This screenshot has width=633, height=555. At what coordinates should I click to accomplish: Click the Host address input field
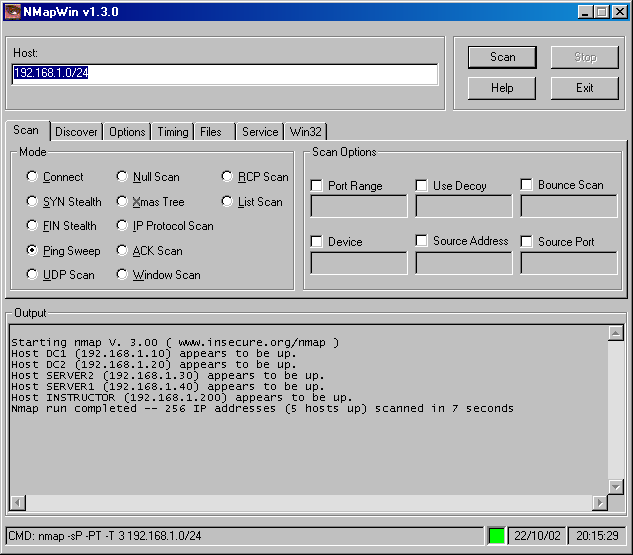225,74
